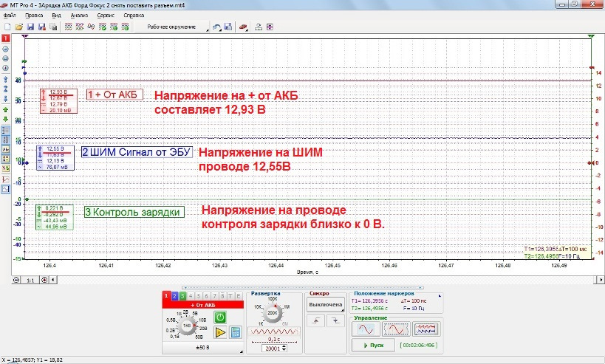The height and width of the screenshot is (364, 605).
Task: Open the Выключена sync mode dropdown
Action: coord(326,305)
